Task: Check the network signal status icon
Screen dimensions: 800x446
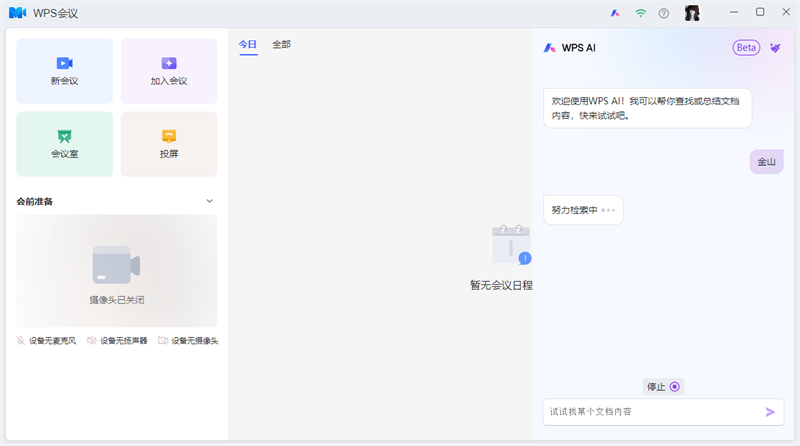Action: point(640,13)
